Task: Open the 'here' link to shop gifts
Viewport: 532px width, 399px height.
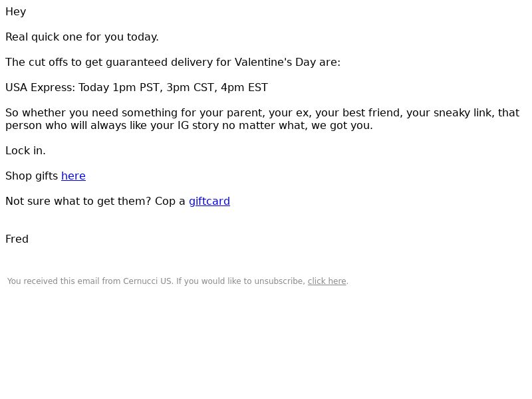Action: 73,176
